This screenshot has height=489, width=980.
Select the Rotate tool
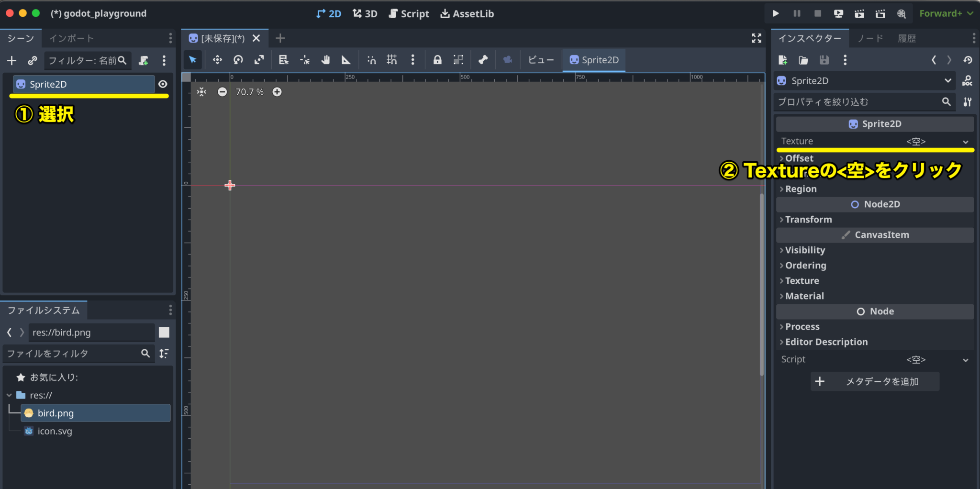pos(238,60)
